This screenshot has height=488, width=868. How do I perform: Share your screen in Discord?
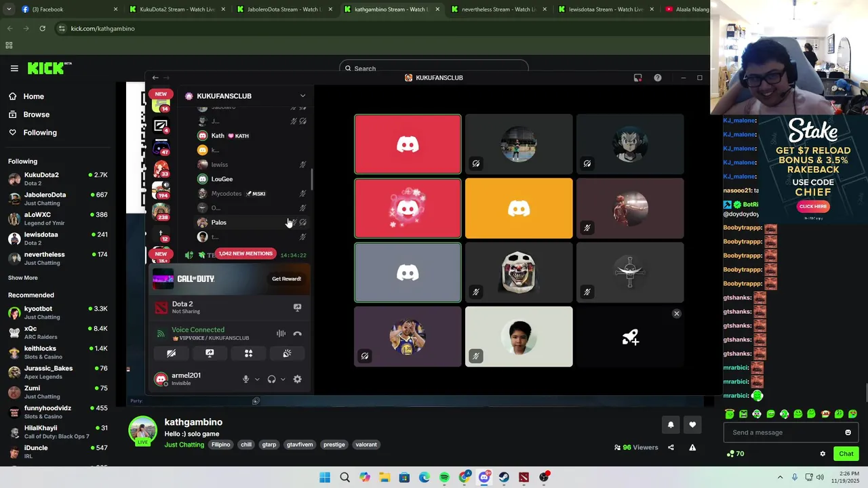click(210, 353)
